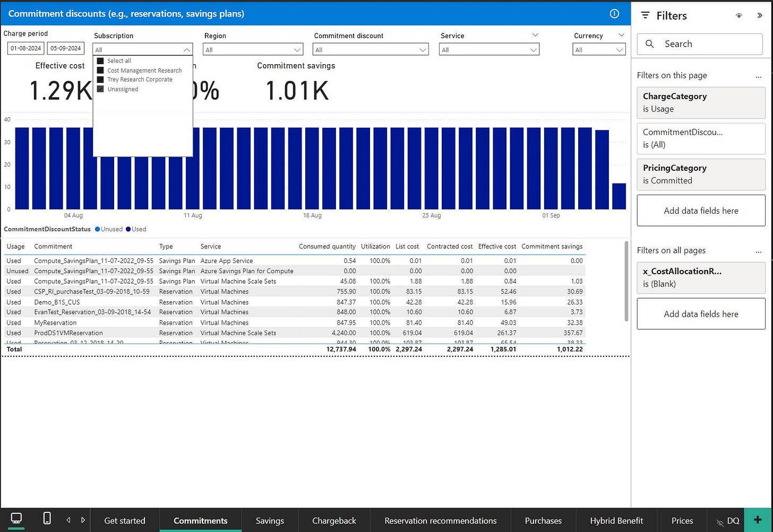
Task: Collapse the Subscription dropdown
Action: [186, 50]
